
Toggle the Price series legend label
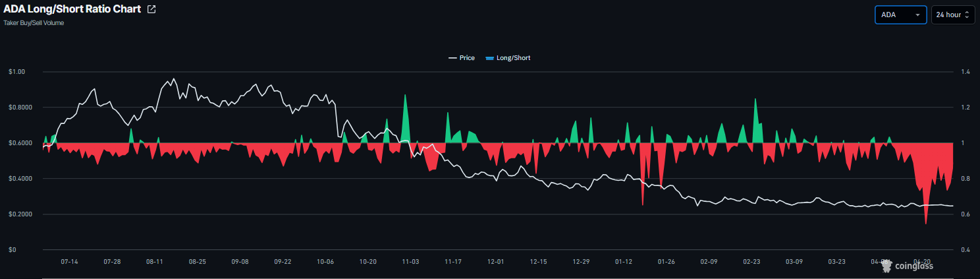click(x=467, y=58)
